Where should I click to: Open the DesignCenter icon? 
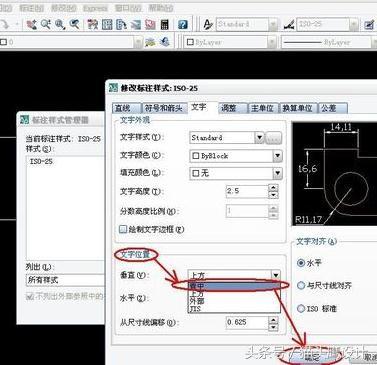tap(107, 24)
